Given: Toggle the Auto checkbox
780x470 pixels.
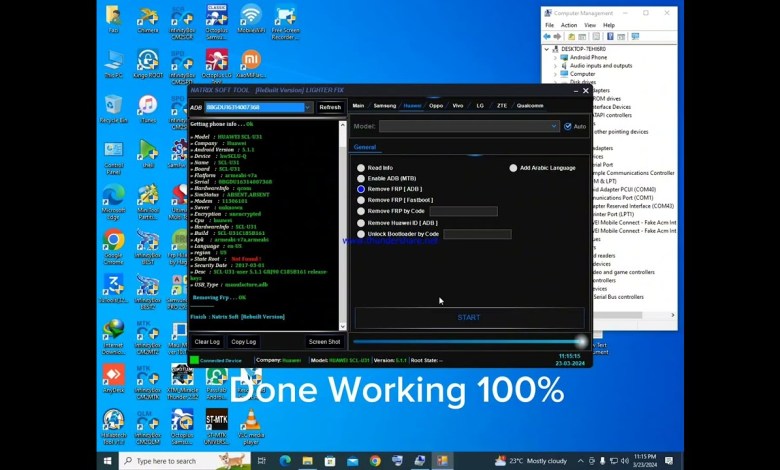Looking at the screenshot, I should pos(568,127).
